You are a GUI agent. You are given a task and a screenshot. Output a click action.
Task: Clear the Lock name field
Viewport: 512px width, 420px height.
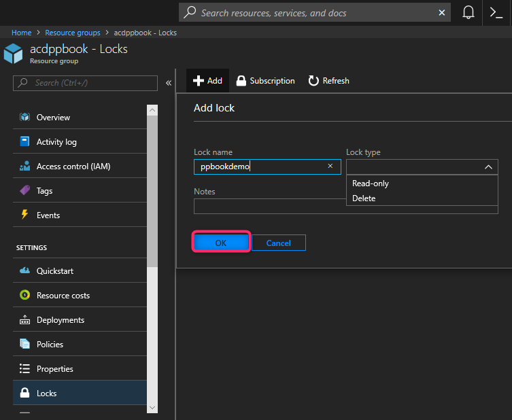click(x=330, y=167)
